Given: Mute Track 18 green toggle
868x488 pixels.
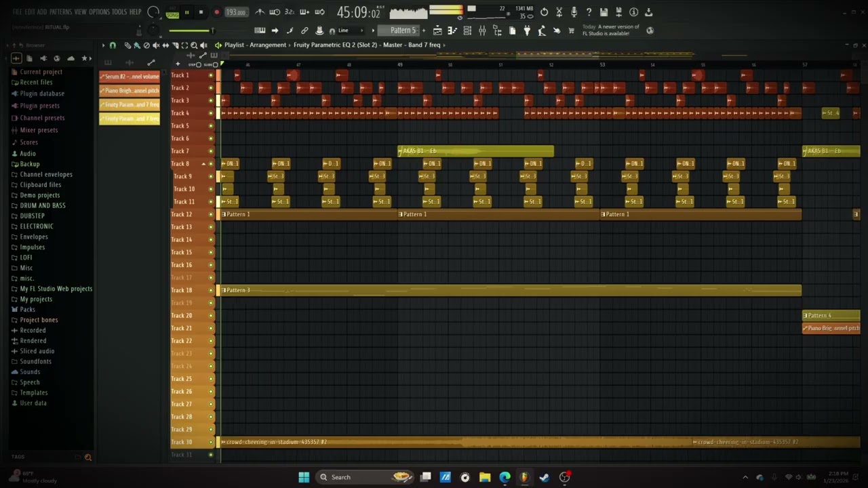Looking at the screenshot, I should point(211,290).
